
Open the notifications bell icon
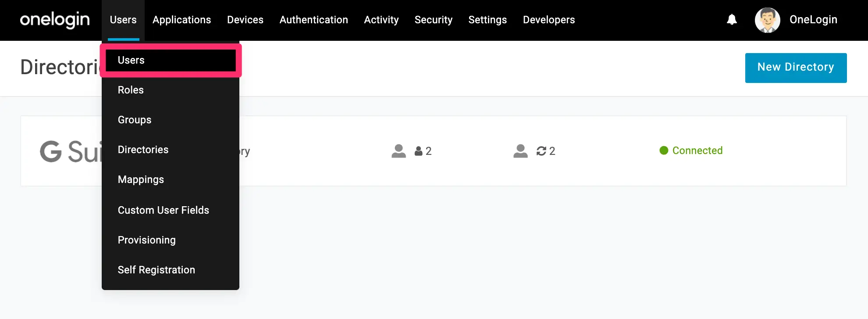click(x=732, y=20)
